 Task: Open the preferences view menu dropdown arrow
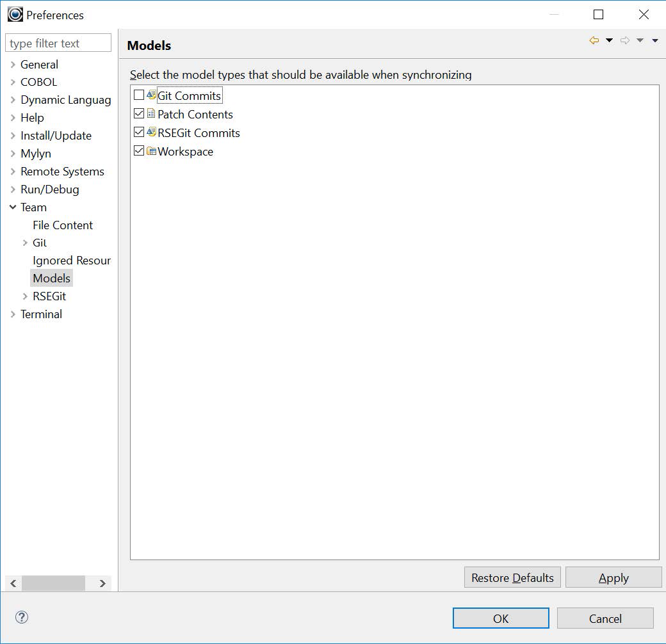pyautogui.click(x=654, y=41)
